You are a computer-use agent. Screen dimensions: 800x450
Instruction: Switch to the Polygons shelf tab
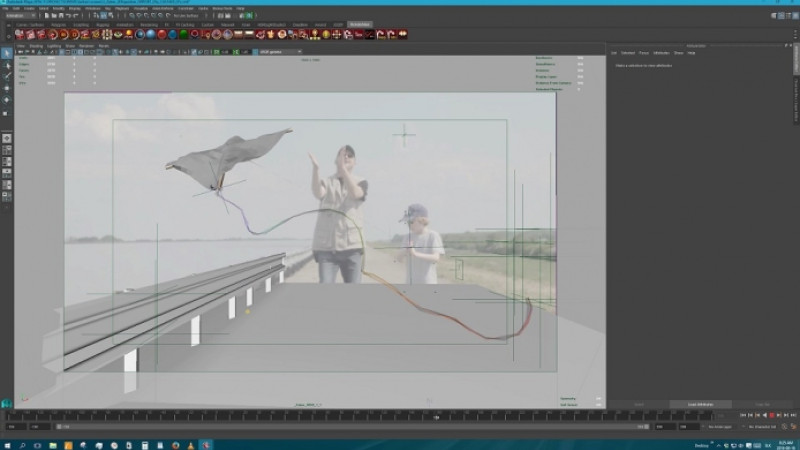click(x=58, y=24)
